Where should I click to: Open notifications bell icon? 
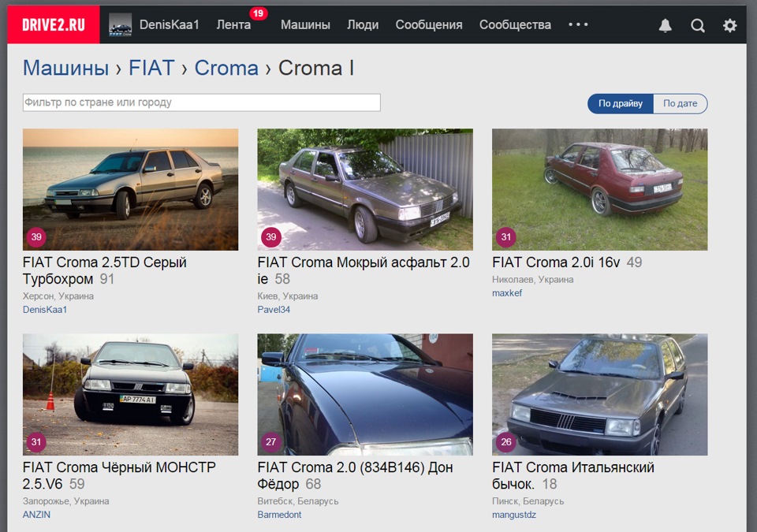point(666,25)
